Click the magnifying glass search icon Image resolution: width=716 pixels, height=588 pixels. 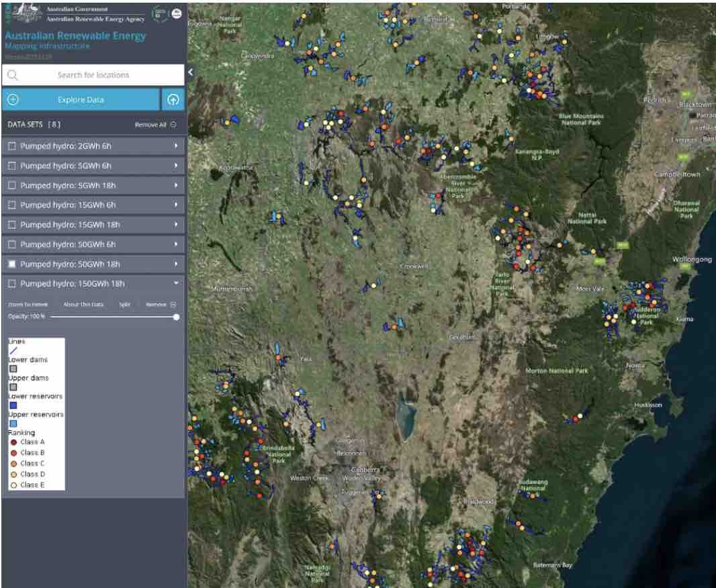coord(13,75)
